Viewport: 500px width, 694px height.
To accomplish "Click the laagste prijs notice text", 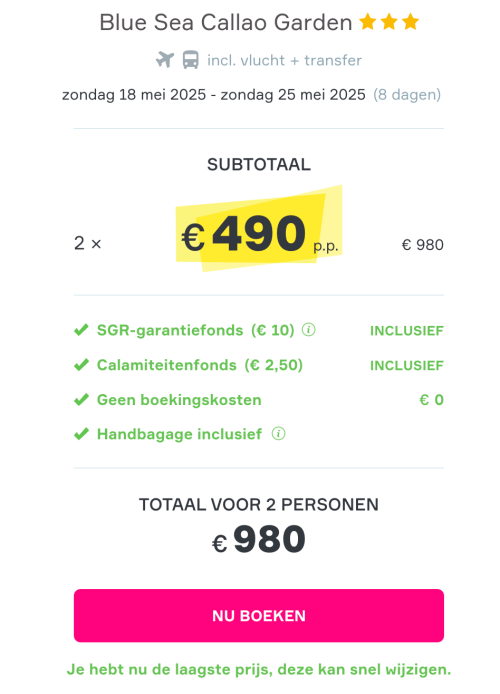I will 259,669.
